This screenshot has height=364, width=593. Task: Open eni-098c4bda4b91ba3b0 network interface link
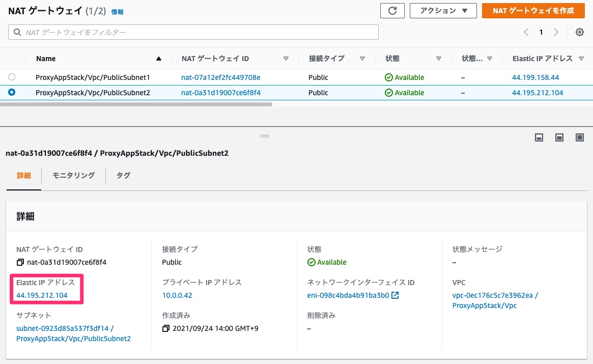click(x=348, y=295)
